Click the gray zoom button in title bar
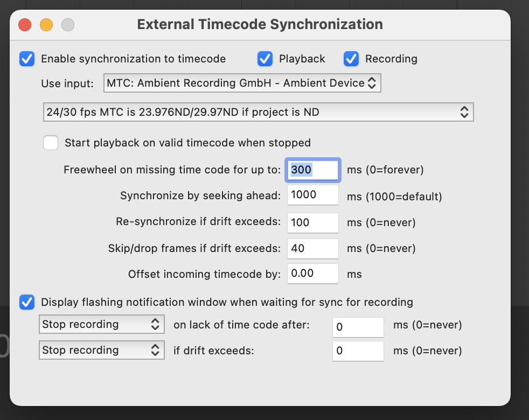Screen dimensions: 529x420 [68, 25]
